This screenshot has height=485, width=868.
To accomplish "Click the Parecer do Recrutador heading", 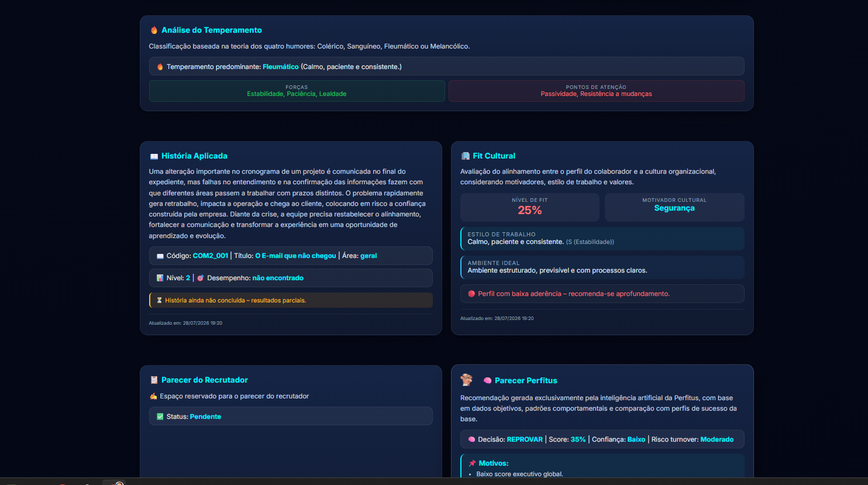I will point(205,380).
